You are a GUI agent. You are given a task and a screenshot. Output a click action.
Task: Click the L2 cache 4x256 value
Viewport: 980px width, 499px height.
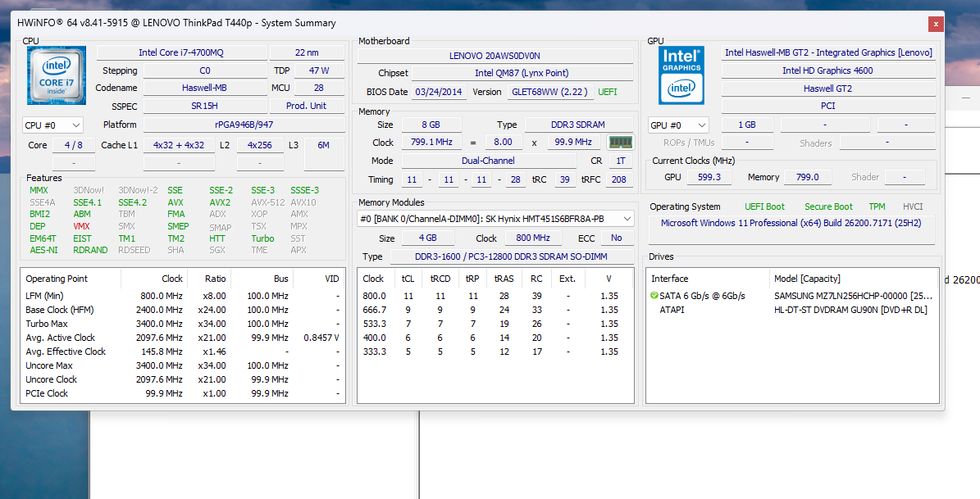260,145
